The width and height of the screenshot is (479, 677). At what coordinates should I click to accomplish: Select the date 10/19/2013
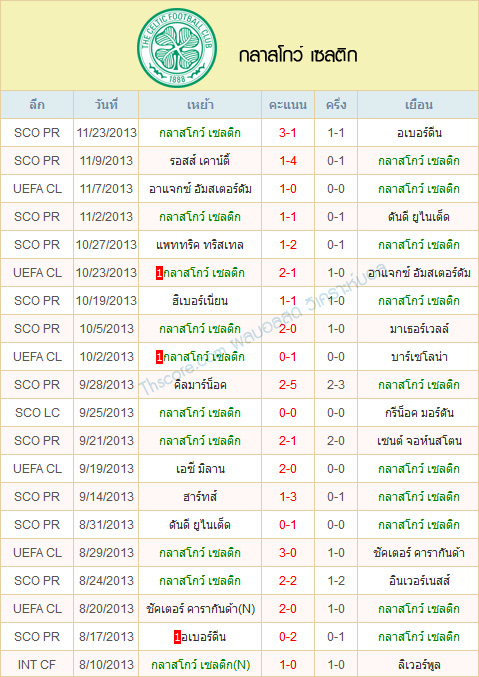(106, 301)
